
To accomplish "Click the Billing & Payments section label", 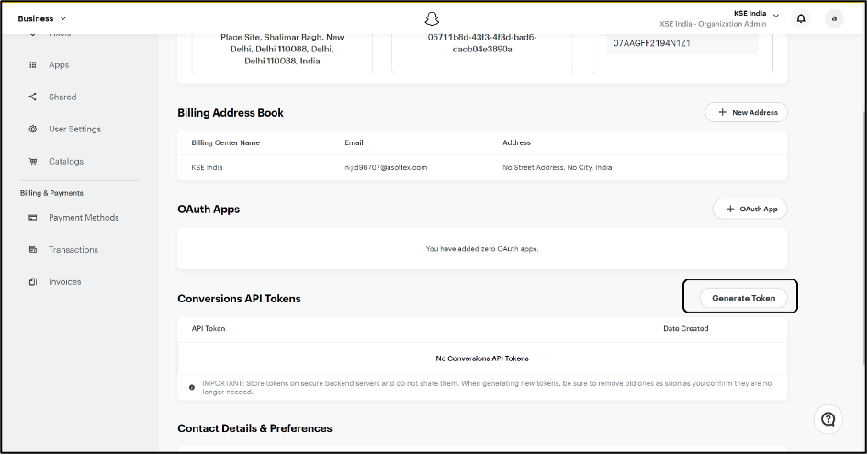I will click(x=52, y=193).
